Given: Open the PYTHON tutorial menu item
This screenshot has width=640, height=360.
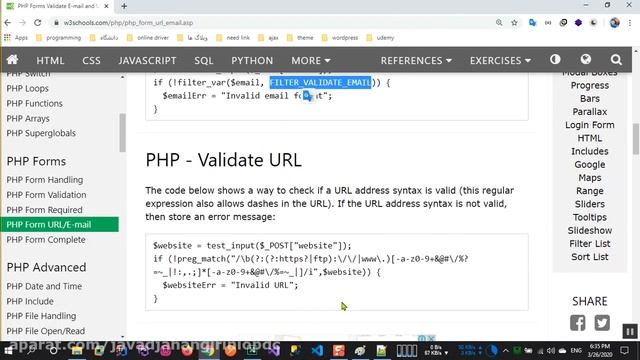Looking at the screenshot, I should point(252,60).
